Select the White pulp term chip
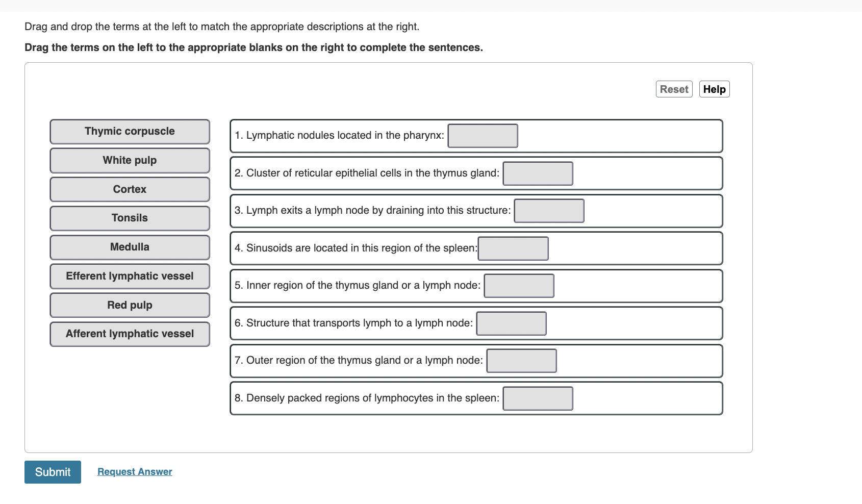862x504 pixels. (x=130, y=160)
